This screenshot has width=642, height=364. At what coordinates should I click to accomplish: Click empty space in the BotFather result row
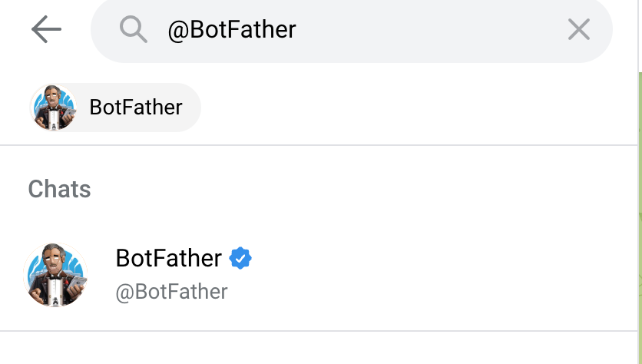tap(430, 275)
